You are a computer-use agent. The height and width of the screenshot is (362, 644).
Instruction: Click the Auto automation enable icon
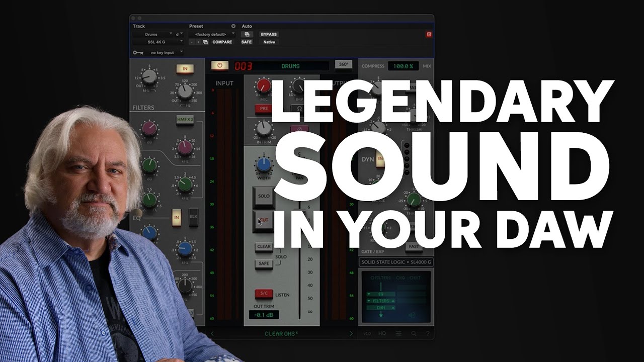(x=247, y=34)
